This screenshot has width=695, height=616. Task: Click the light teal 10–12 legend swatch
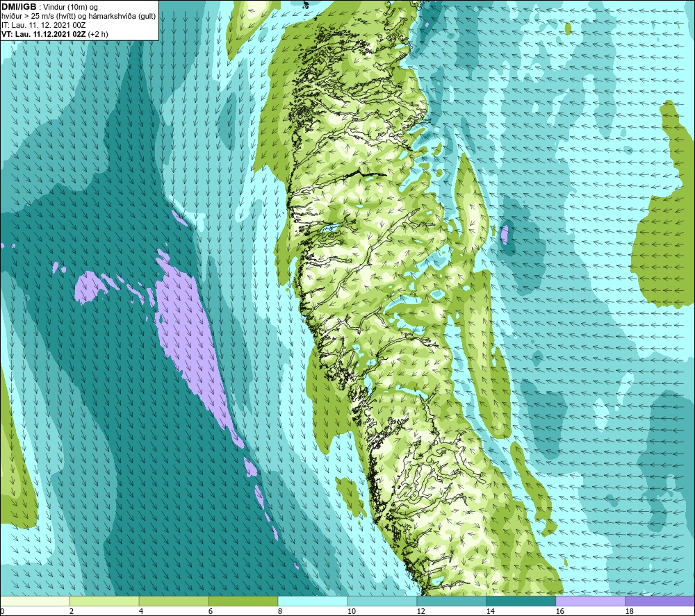382,601
